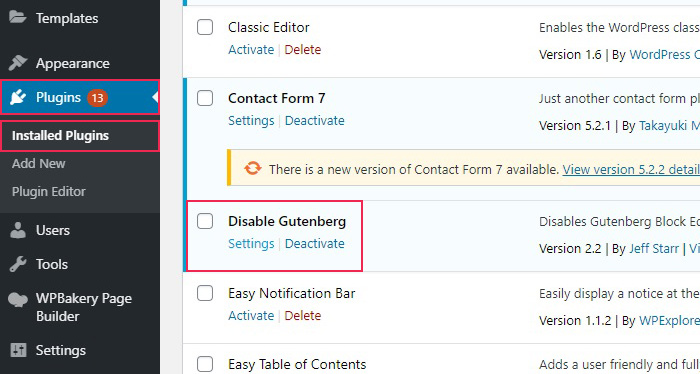Click the orange update icon for Contact Form 7
The height and width of the screenshot is (374, 700).
253,168
